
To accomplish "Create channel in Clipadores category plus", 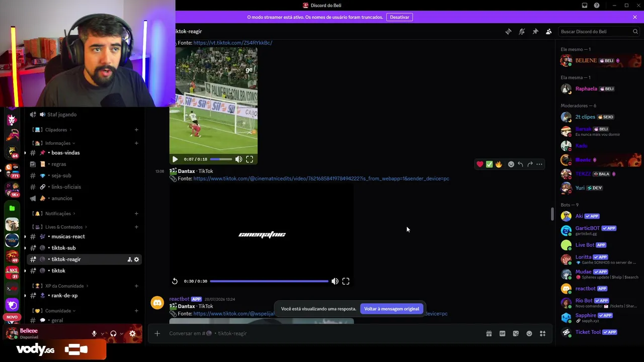I will pos(136,130).
